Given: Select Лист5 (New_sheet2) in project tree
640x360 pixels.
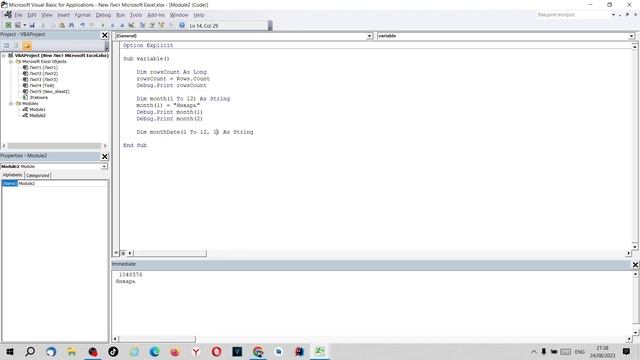Looking at the screenshot, I should click(x=49, y=91).
